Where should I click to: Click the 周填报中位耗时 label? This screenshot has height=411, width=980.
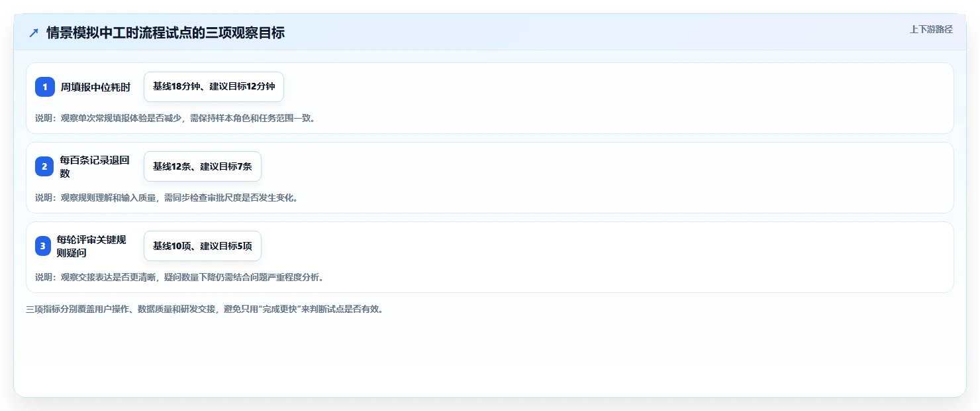click(x=95, y=87)
